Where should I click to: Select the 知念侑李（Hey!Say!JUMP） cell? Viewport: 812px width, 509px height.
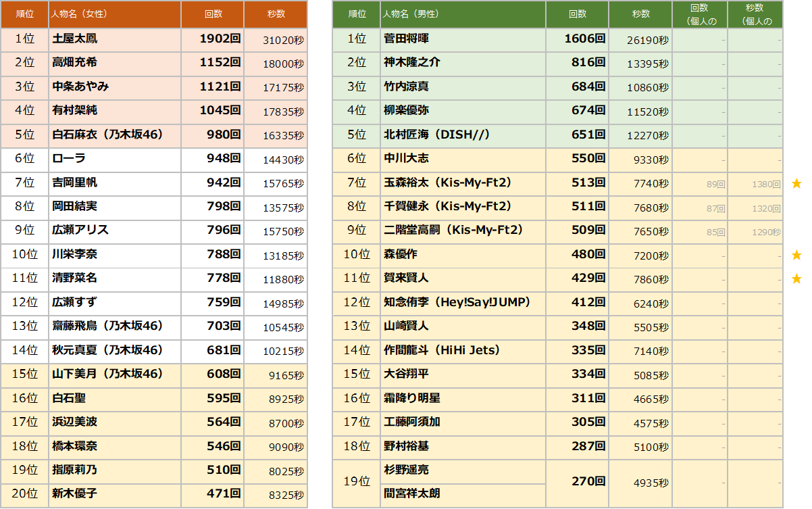coord(463,302)
